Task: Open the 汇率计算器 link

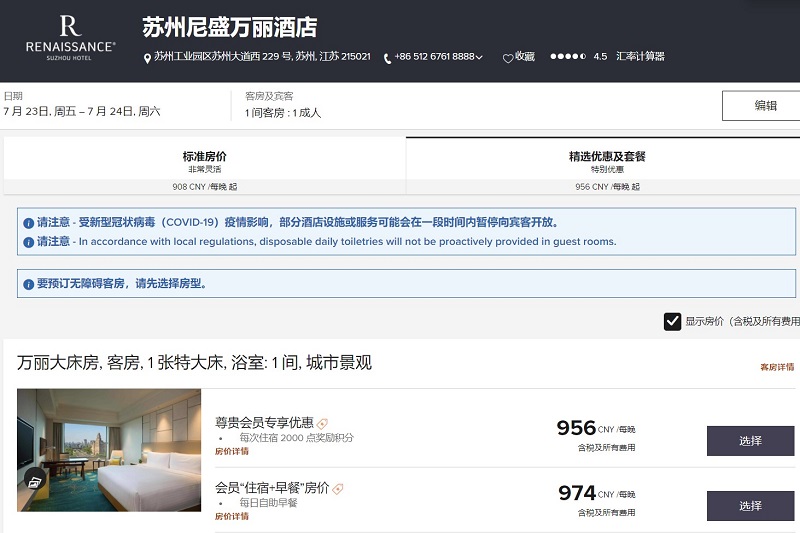Action: pos(640,56)
